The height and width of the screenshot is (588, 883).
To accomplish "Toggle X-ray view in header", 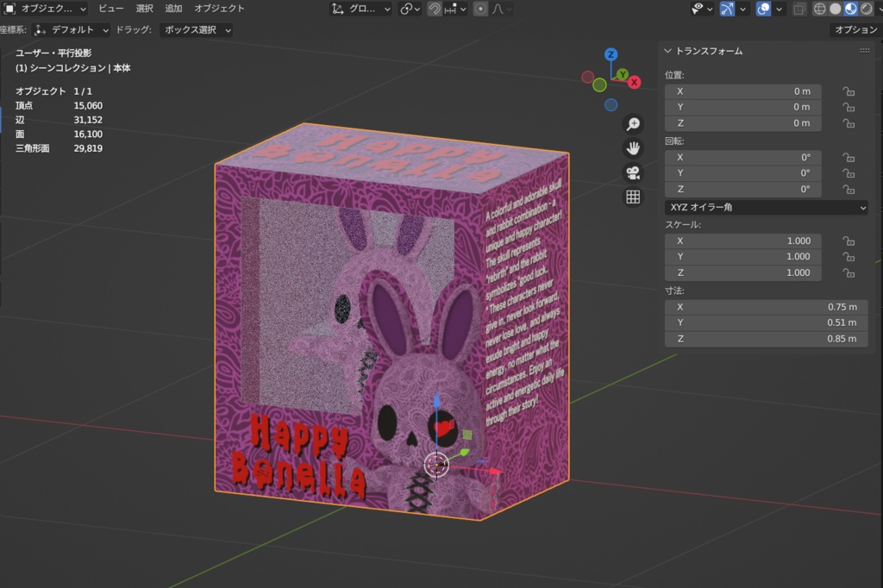I will pyautogui.click(x=799, y=9).
